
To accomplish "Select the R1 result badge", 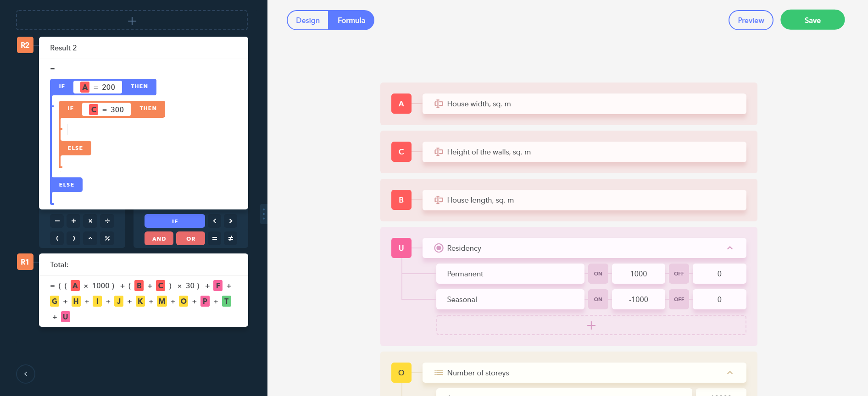I will [25, 262].
